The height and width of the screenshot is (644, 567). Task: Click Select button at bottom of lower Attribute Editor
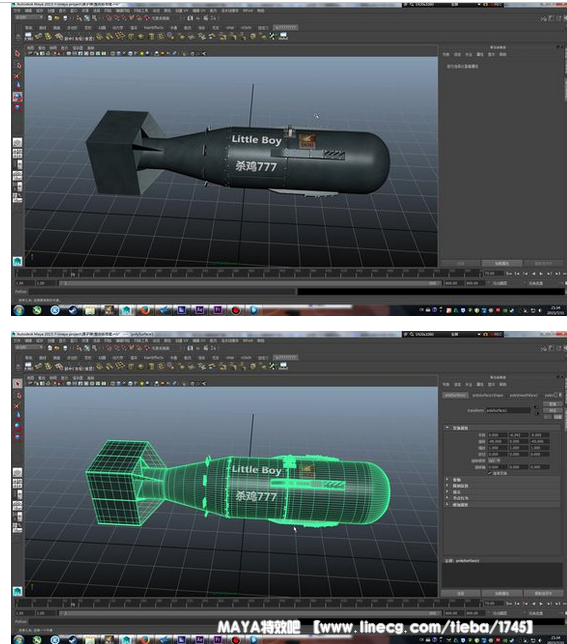461,593
